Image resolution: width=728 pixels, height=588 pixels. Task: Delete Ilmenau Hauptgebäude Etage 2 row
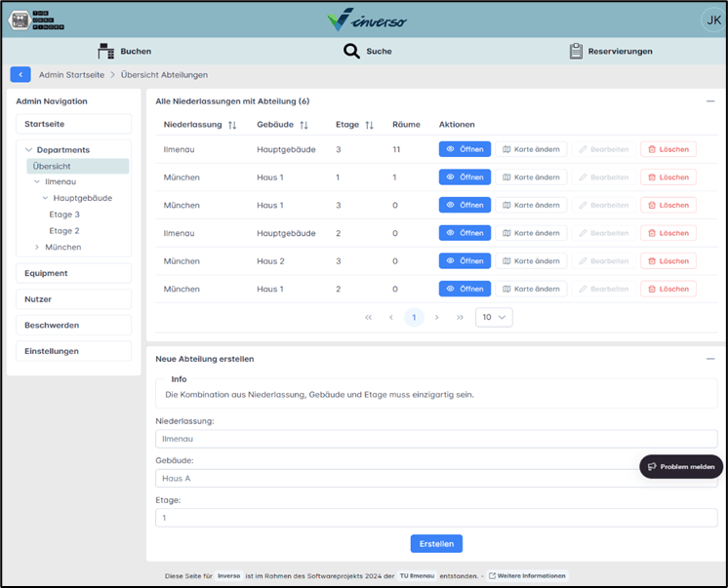[668, 233]
